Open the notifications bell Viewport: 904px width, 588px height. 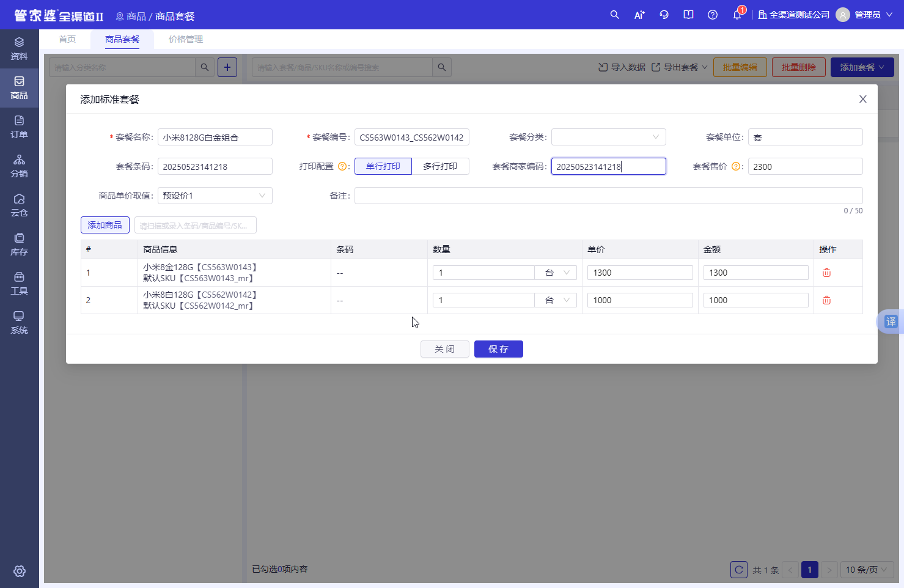737,15
